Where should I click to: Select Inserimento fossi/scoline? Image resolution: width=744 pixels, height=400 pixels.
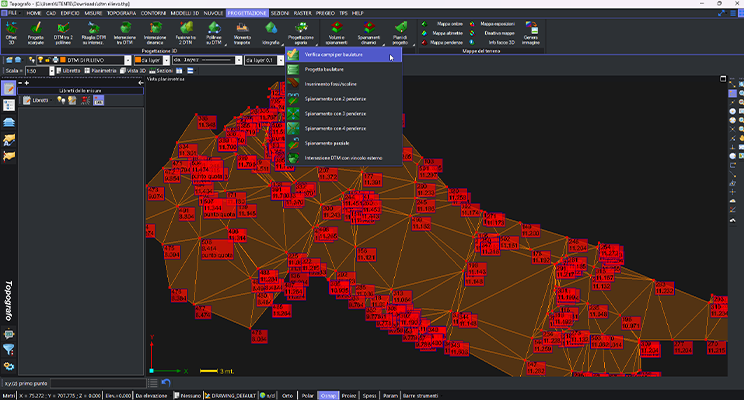click(344, 84)
